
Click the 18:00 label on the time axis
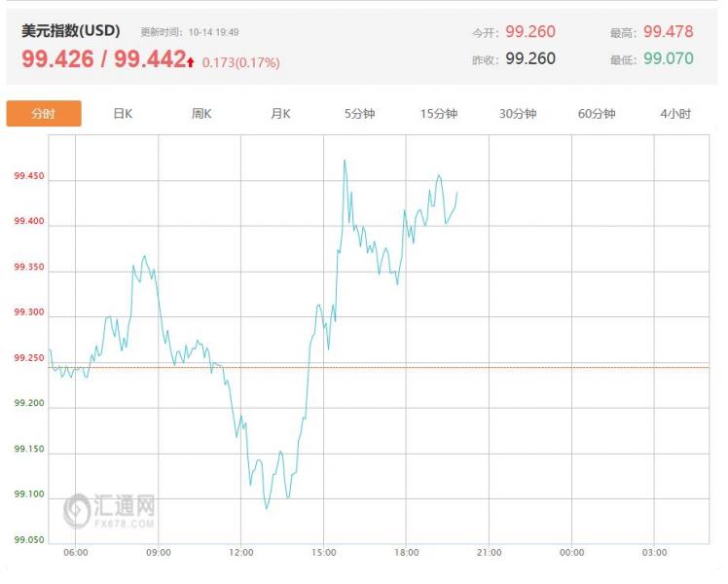(407, 553)
